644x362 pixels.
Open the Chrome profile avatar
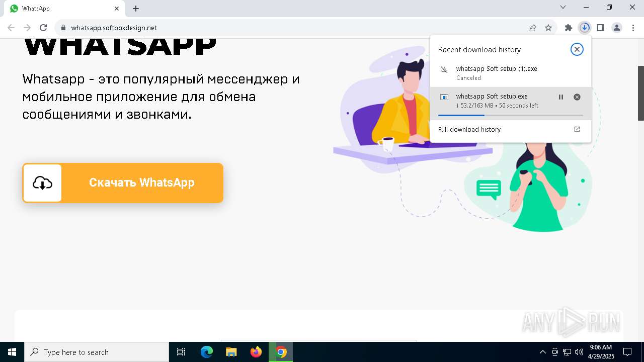click(617, 28)
